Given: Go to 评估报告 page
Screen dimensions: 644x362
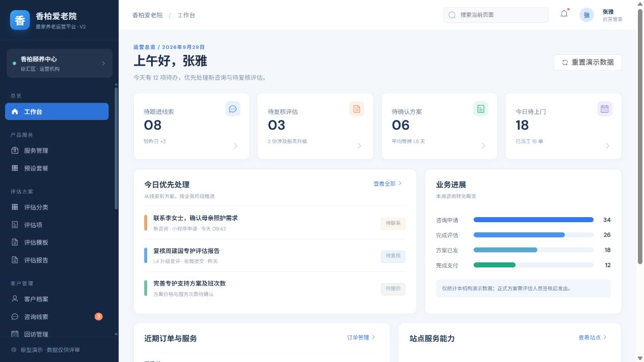Looking at the screenshot, I should tap(57, 260).
